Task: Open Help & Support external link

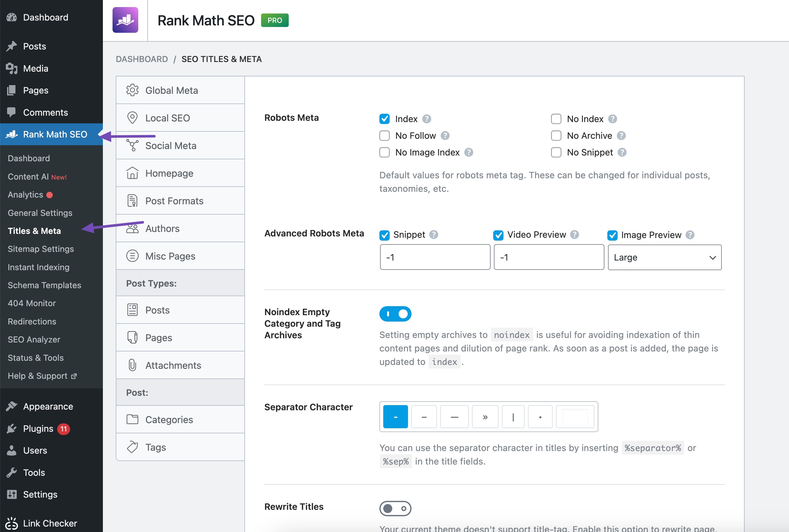Action: (42, 376)
